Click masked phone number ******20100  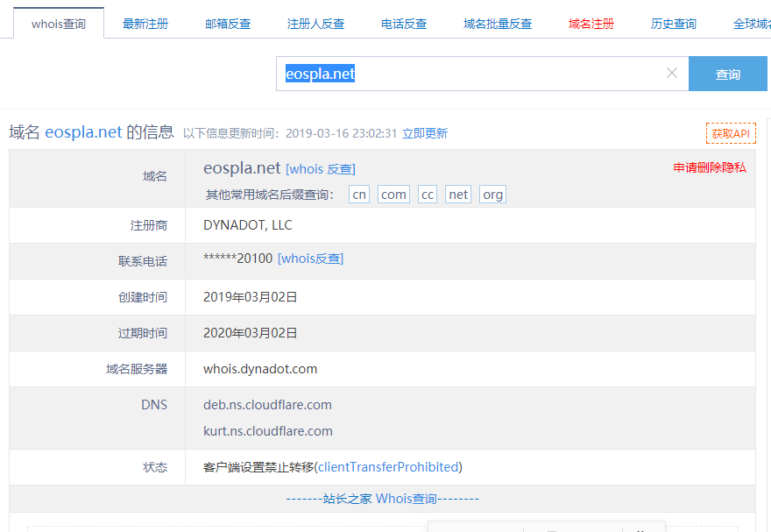point(238,259)
